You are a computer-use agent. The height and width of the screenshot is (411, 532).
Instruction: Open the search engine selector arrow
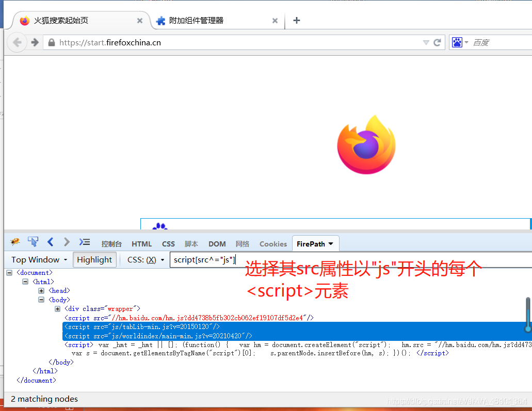click(x=466, y=42)
